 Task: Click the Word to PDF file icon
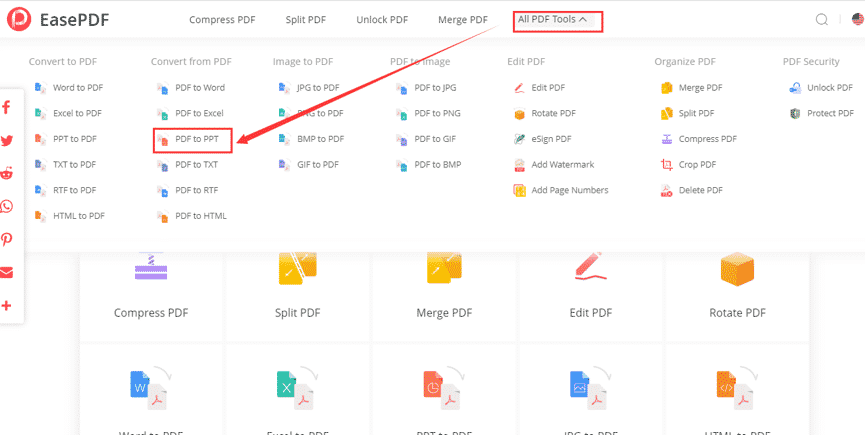(40, 88)
